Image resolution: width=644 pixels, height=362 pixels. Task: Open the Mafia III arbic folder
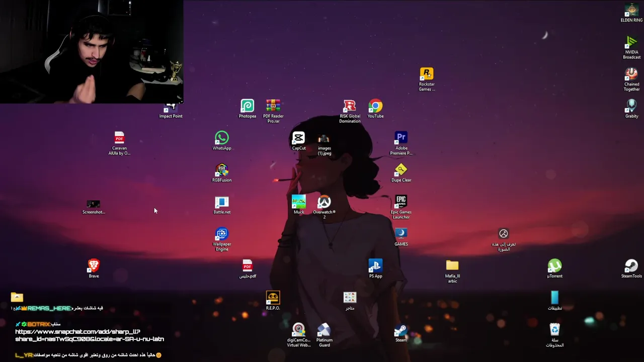click(452, 271)
